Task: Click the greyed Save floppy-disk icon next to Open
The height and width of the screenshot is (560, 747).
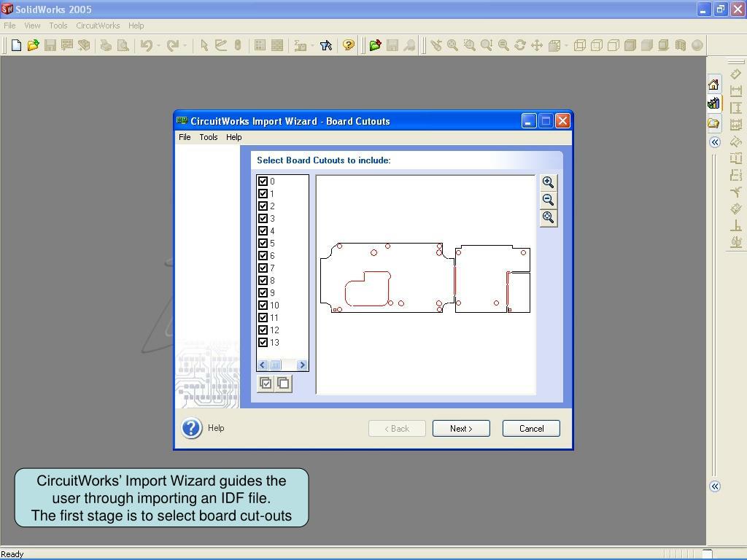Action: [50, 45]
